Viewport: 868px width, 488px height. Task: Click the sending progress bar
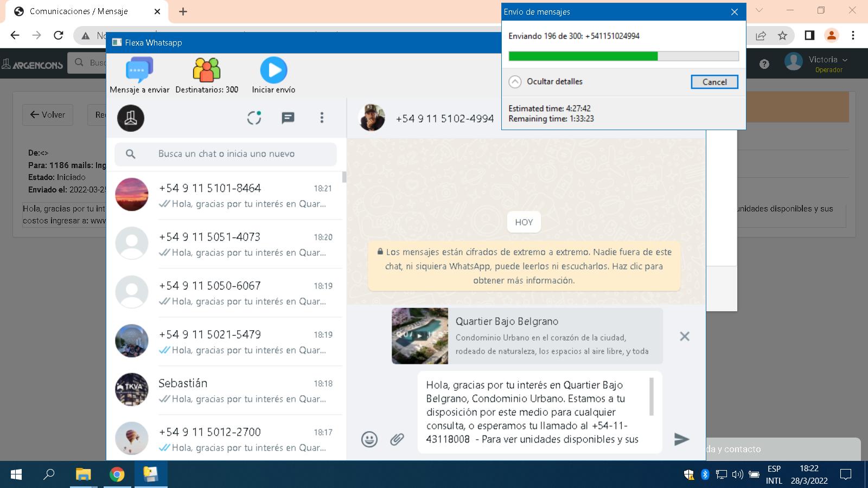[x=623, y=56]
